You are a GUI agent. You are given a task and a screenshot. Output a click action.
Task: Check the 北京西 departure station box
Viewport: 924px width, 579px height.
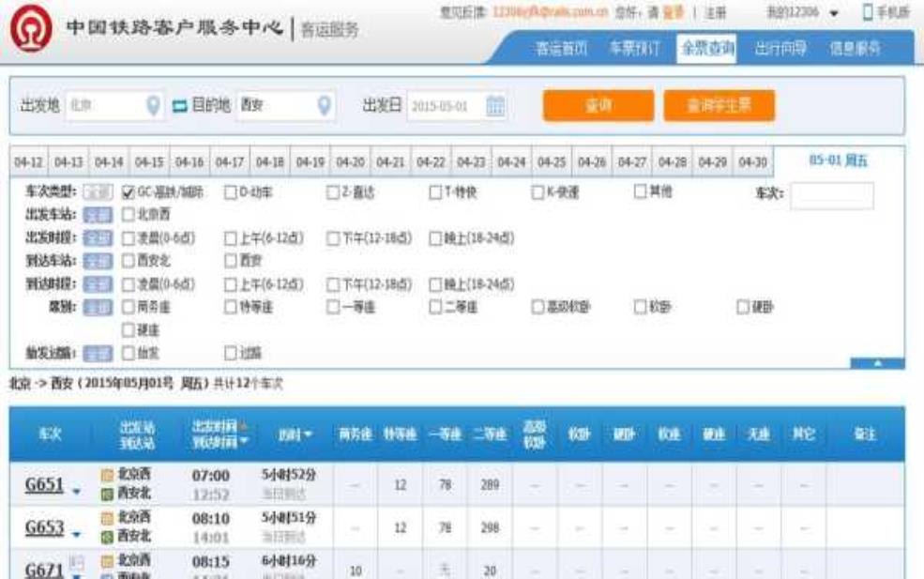tap(128, 215)
